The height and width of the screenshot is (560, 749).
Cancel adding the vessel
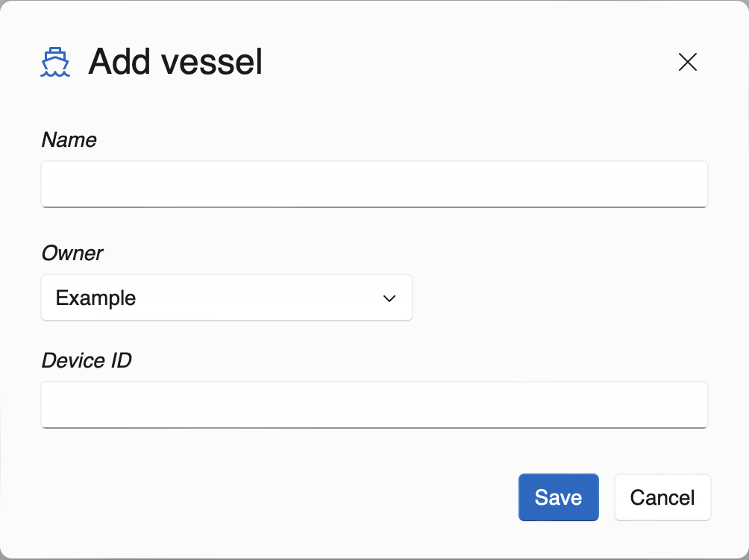click(662, 497)
